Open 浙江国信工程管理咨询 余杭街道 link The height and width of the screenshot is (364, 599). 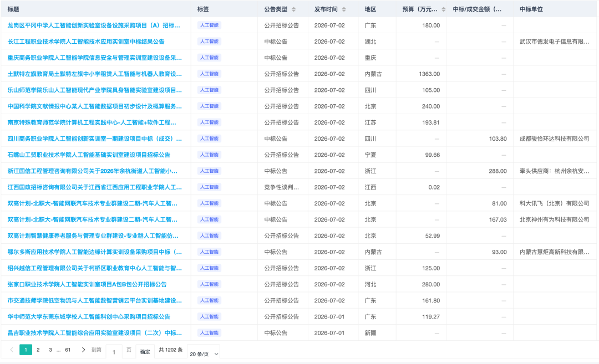click(93, 171)
